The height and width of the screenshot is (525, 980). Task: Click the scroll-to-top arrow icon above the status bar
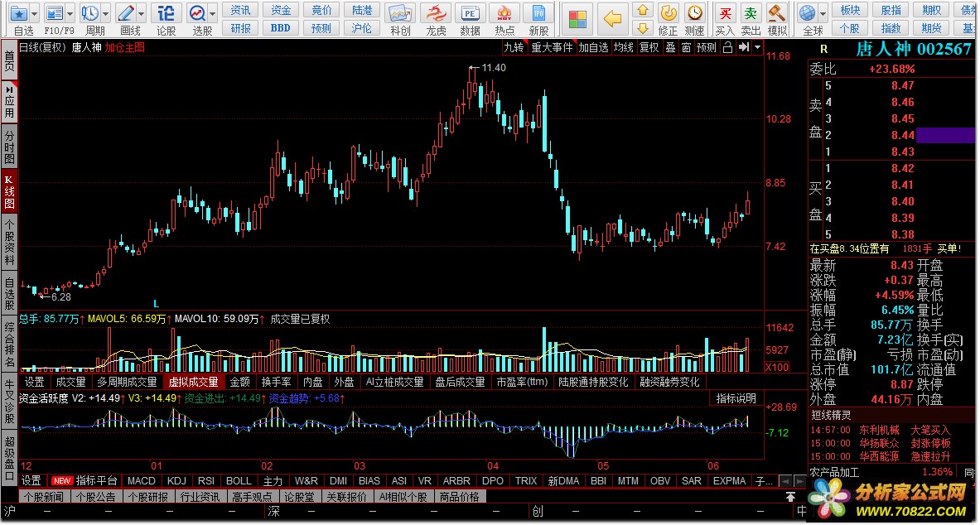[x=791, y=498]
